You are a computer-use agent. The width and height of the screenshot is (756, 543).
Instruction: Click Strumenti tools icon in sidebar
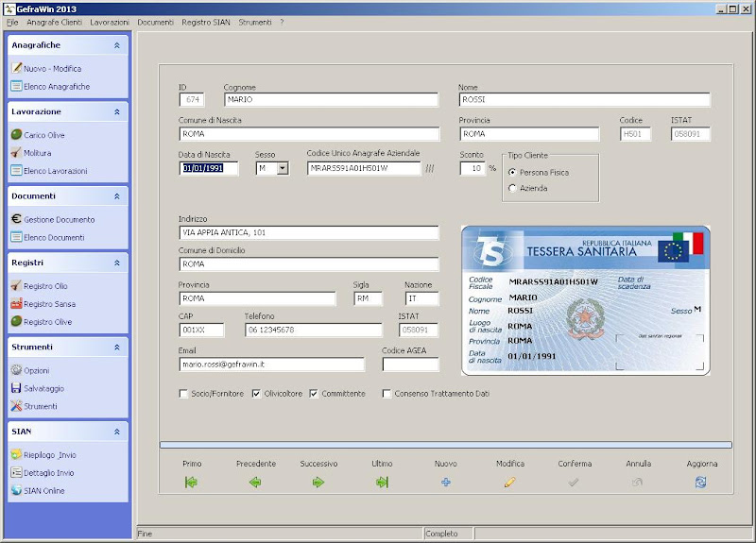16,406
